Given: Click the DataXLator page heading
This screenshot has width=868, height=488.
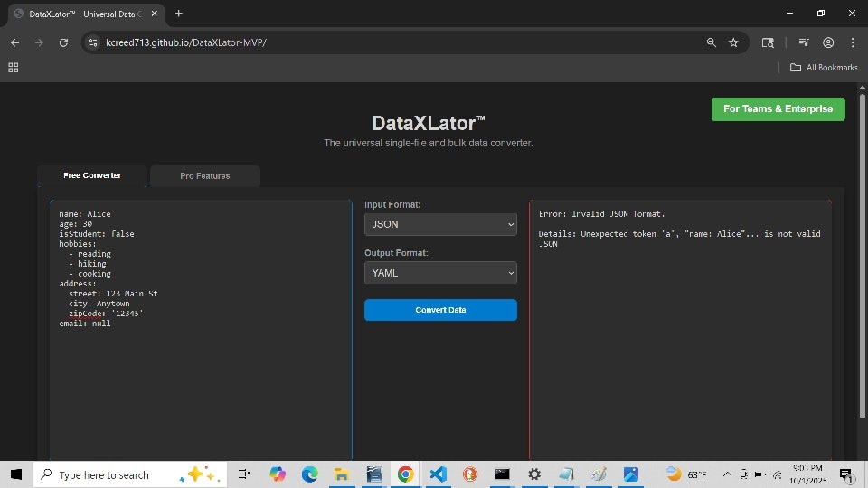Looking at the screenshot, I should (428, 123).
